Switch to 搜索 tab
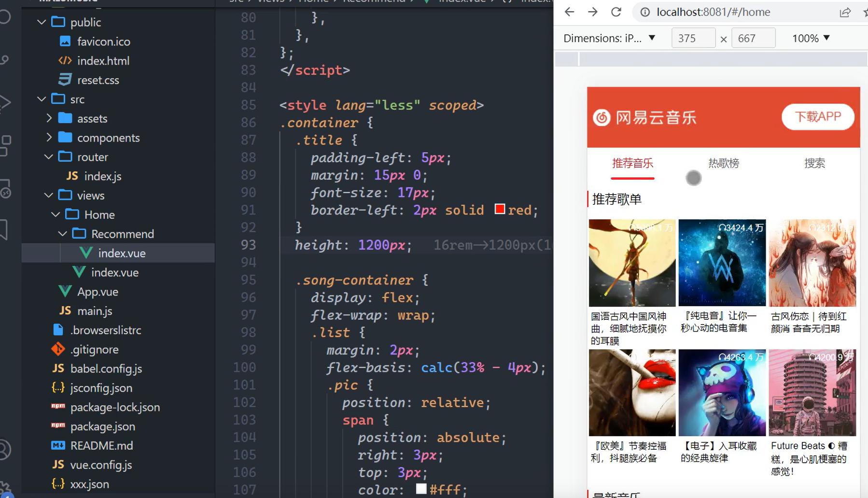Screen dimensions: 868x498 [x=814, y=164]
